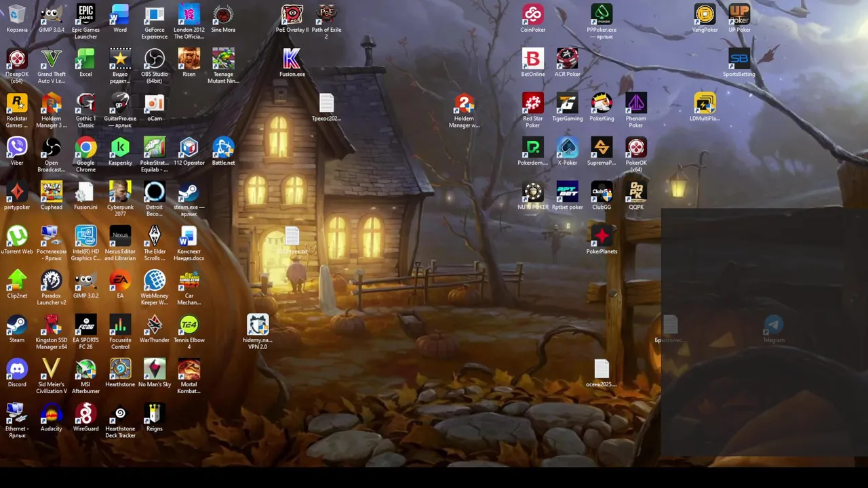The height and width of the screenshot is (488, 868).
Task: Launch Sid Meier's Civilization V icon
Action: coord(52,377)
